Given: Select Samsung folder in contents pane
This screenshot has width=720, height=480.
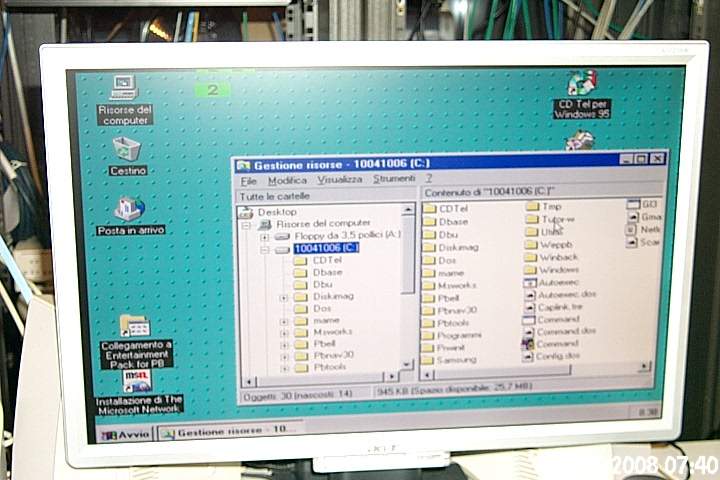Looking at the screenshot, I should pyautogui.click(x=449, y=360).
